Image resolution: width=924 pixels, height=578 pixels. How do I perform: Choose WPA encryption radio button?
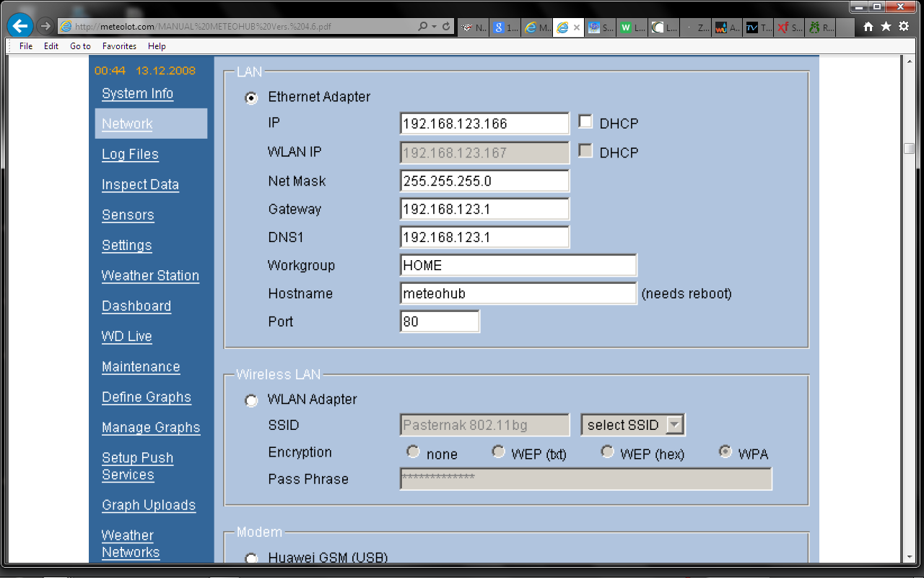pos(725,452)
